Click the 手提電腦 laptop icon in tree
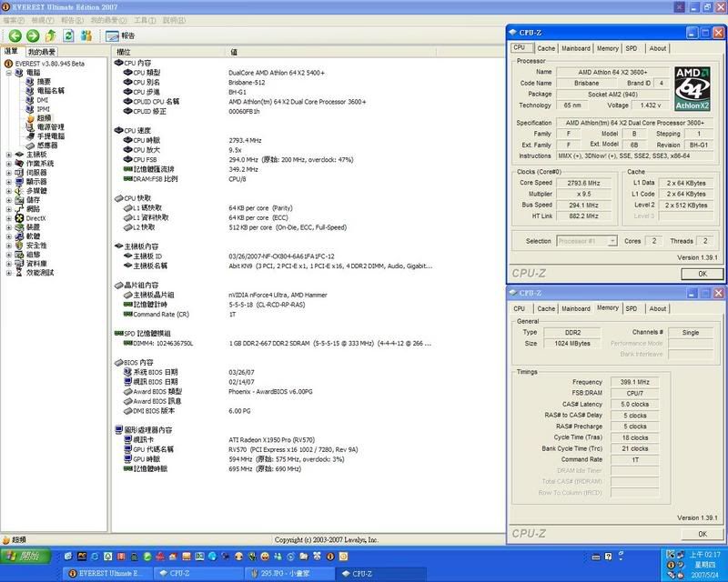Viewport: 728px width, 582px height. [30, 136]
